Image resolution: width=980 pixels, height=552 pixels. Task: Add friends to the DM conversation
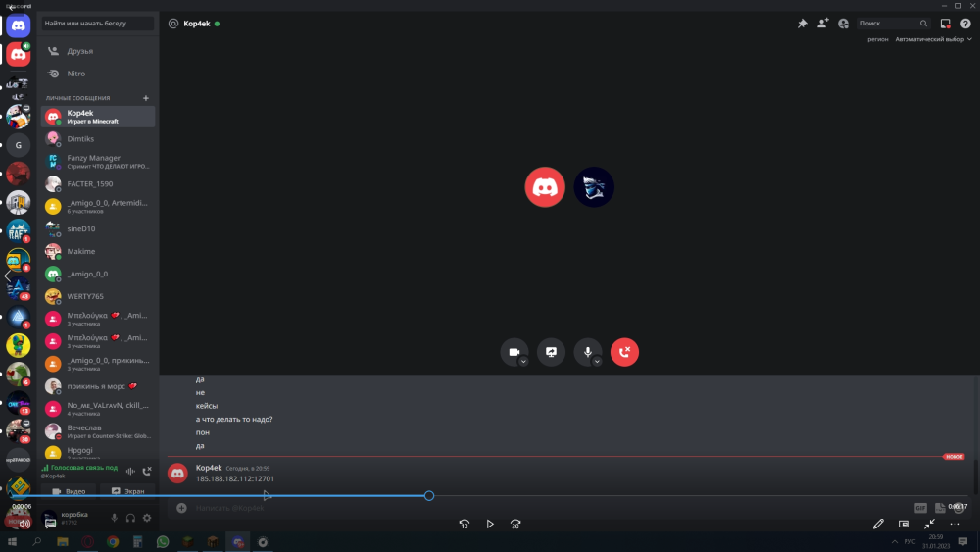[x=822, y=24]
